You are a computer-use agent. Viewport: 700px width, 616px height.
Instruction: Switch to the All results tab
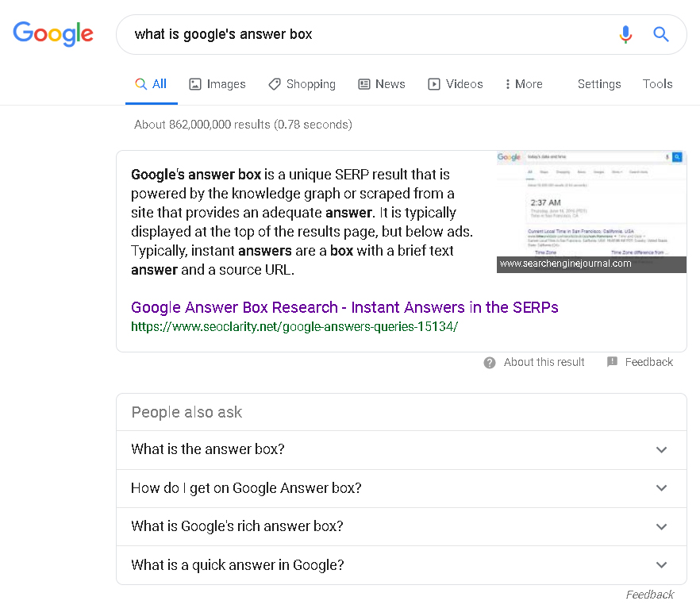coord(152,84)
